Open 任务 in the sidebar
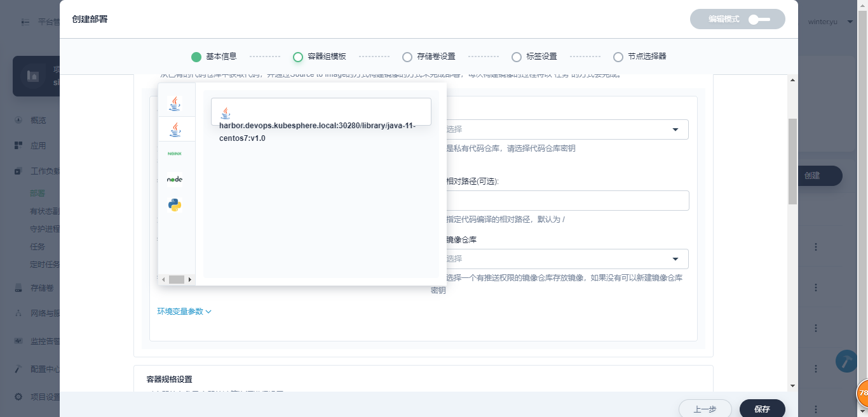The image size is (868, 417). coord(37,247)
